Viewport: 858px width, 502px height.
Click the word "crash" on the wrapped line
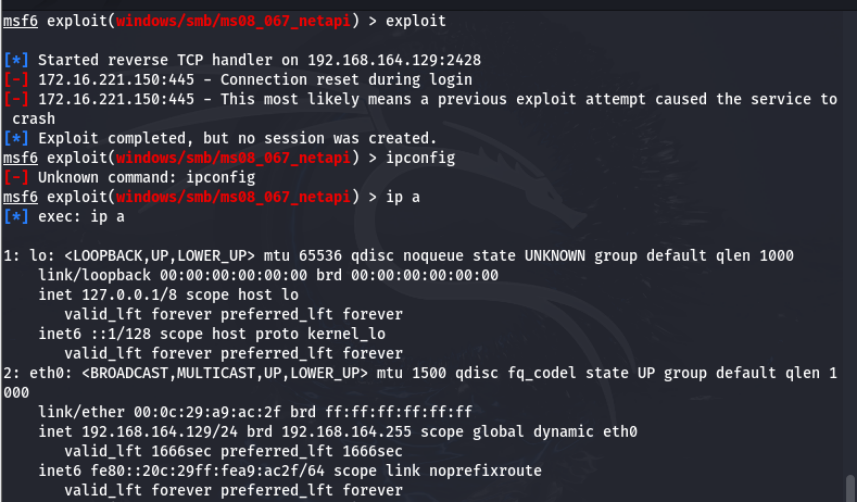34,119
